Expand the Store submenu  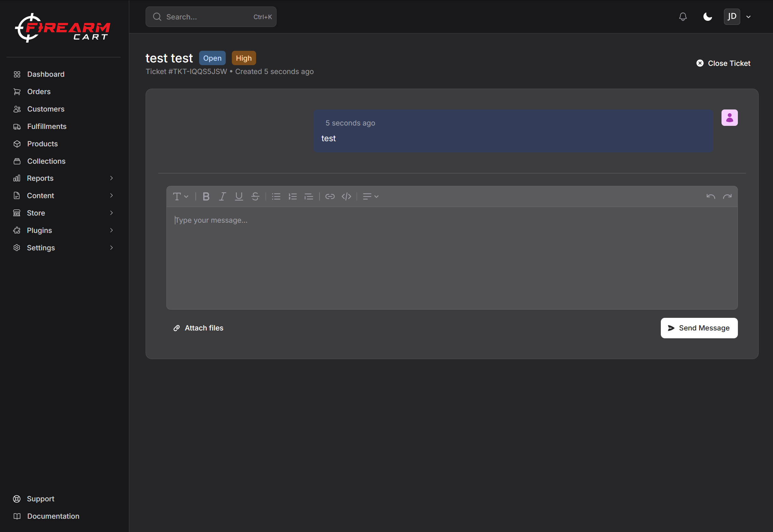click(x=112, y=213)
